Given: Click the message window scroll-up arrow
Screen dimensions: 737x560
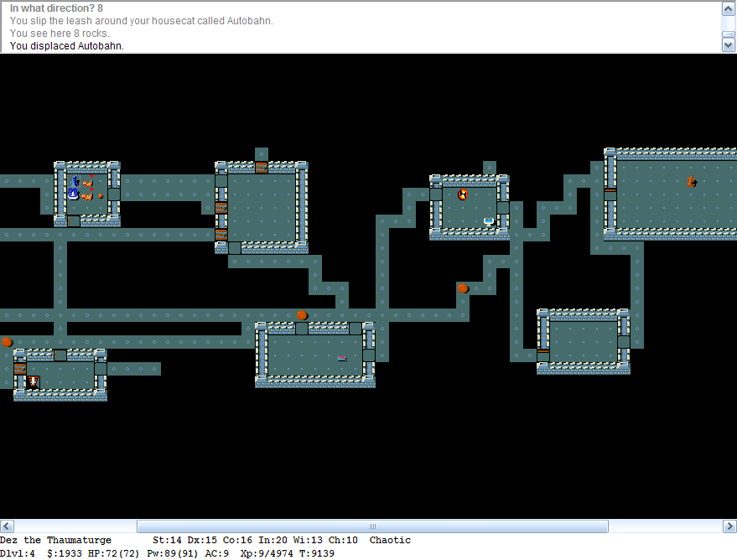Looking at the screenshot, I should pos(728,8).
